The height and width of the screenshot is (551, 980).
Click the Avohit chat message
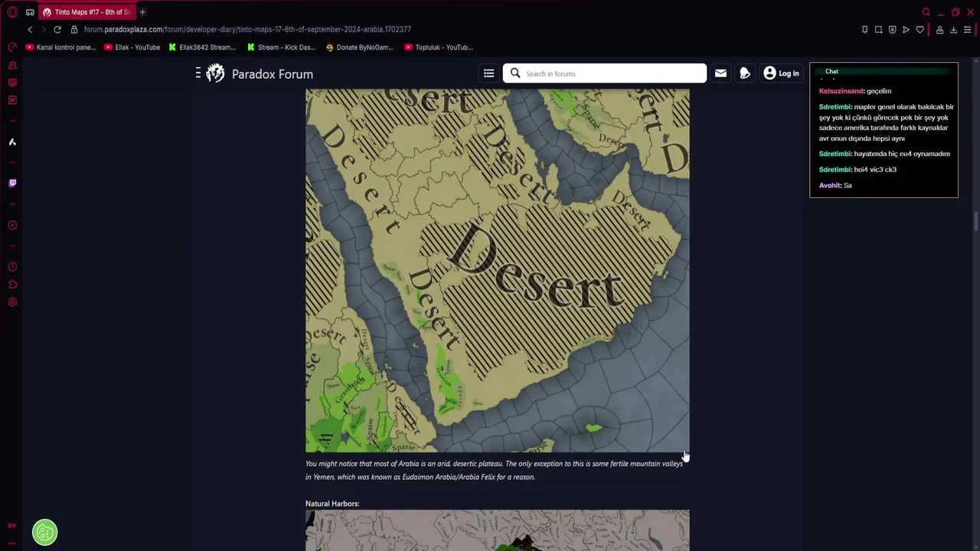tap(835, 185)
